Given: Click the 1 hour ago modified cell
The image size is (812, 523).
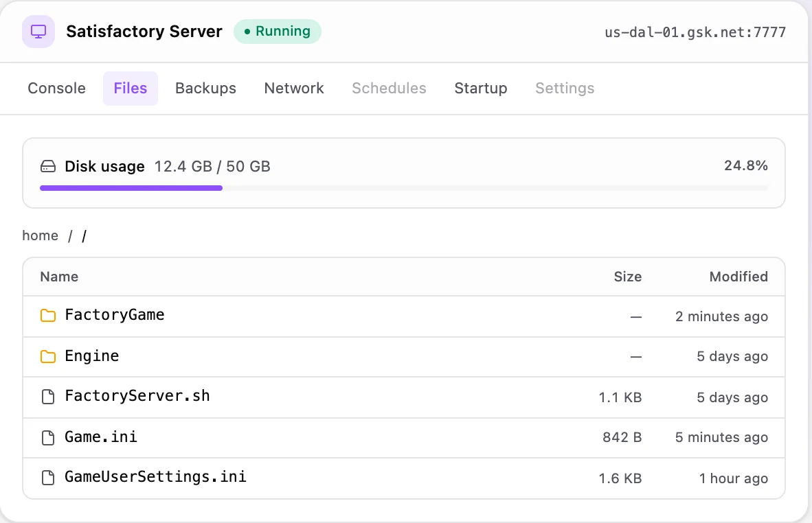Looking at the screenshot, I should 733,478.
